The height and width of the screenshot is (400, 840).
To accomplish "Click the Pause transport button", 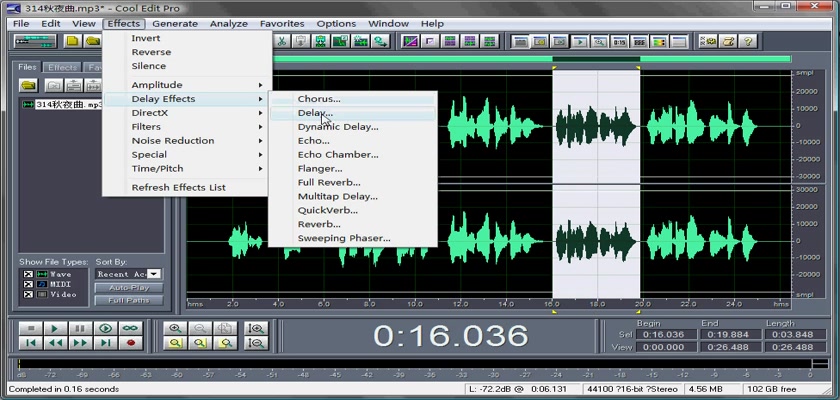I will coord(80,328).
